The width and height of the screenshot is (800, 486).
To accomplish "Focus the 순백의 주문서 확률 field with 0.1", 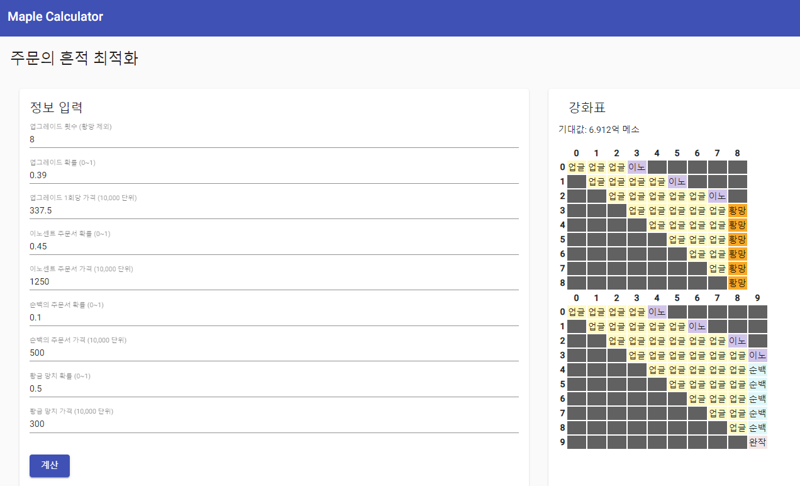I will [x=274, y=317].
